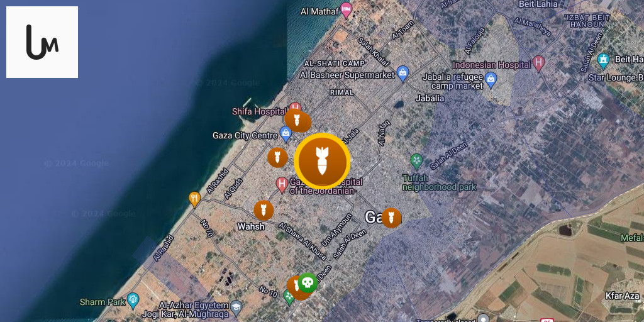Open the Tuffah neighborhood park pin
644x322 pixels.
(416, 161)
